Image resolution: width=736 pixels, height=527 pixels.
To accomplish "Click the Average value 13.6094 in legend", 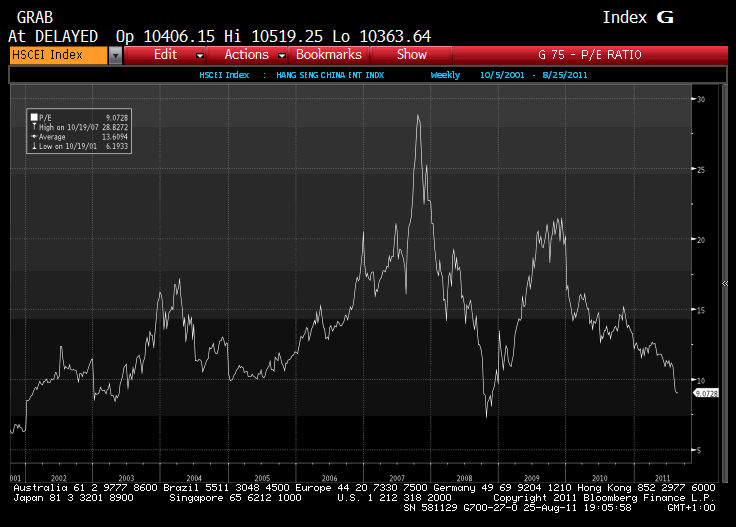I will click(115, 137).
